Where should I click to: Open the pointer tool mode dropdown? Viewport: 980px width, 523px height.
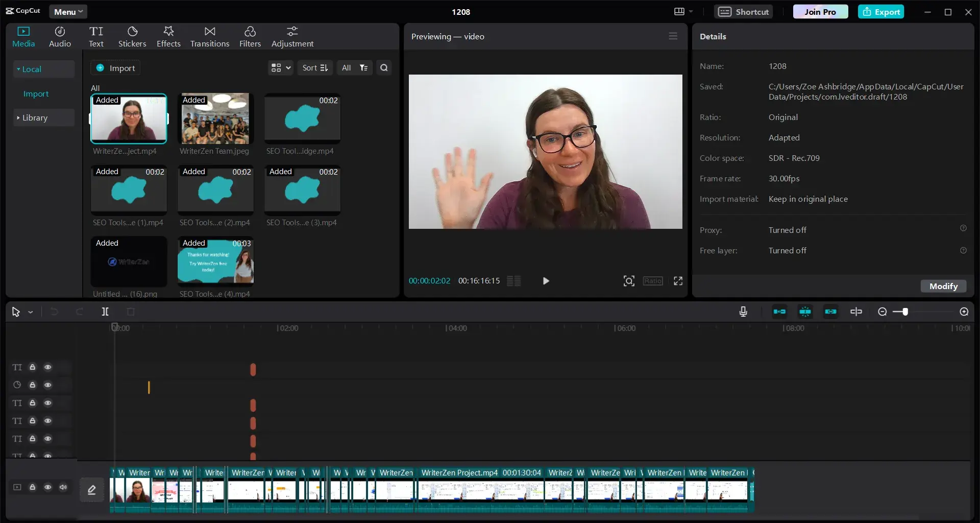pyautogui.click(x=31, y=312)
